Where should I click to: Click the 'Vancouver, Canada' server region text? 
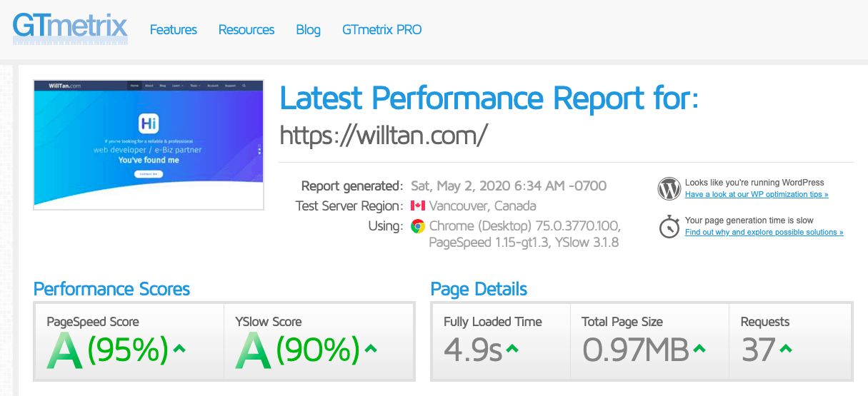(x=483, y=206)
